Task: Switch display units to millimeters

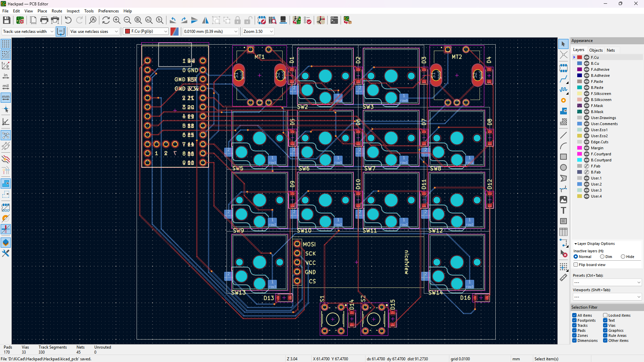Action: pyautogui.click(x=5, y=98)
